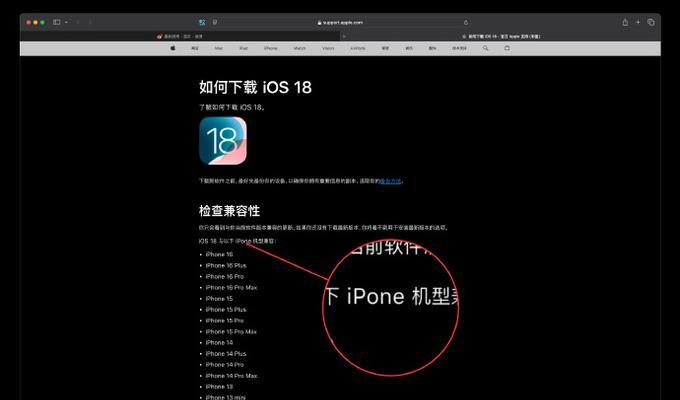Follow the blue backup method link
The height and width of the screenshot is (400, 680).
391,181
